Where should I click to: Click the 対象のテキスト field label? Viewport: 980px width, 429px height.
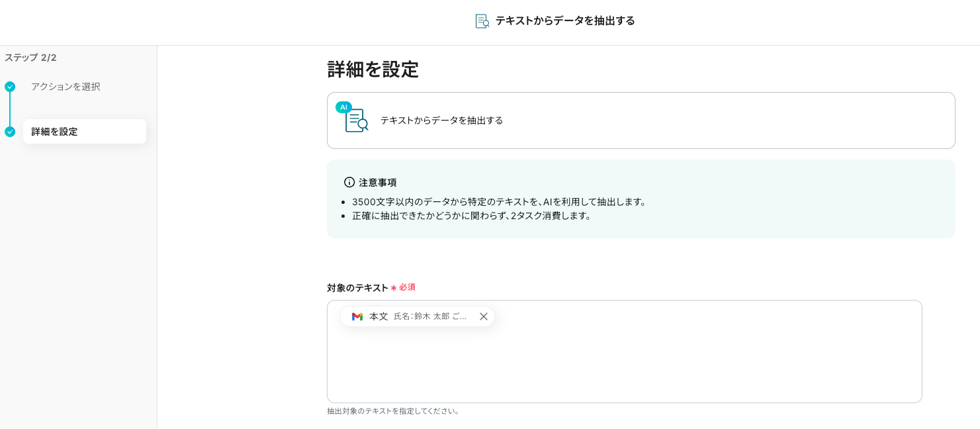pyautogui.click(x=357, y=288)
